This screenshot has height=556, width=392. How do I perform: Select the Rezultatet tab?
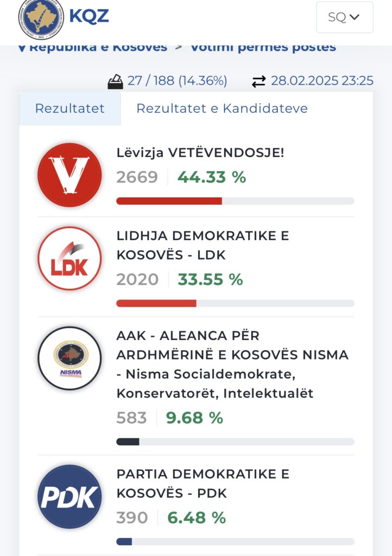click(x=70, y=109)
